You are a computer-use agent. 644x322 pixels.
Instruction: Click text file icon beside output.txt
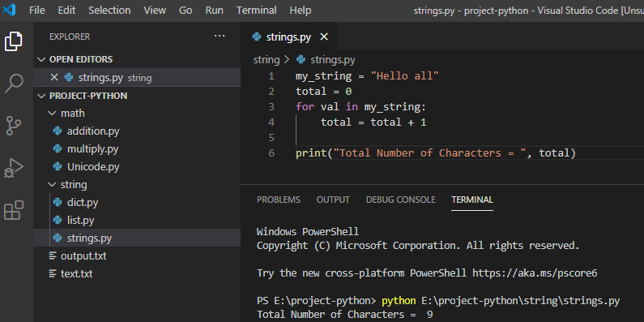[x=53, y=255]
